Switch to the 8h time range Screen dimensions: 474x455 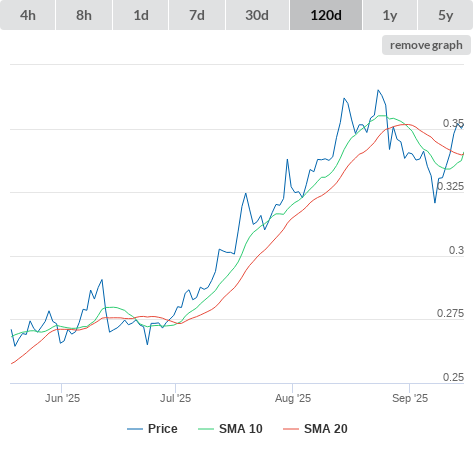coord(84,15)
